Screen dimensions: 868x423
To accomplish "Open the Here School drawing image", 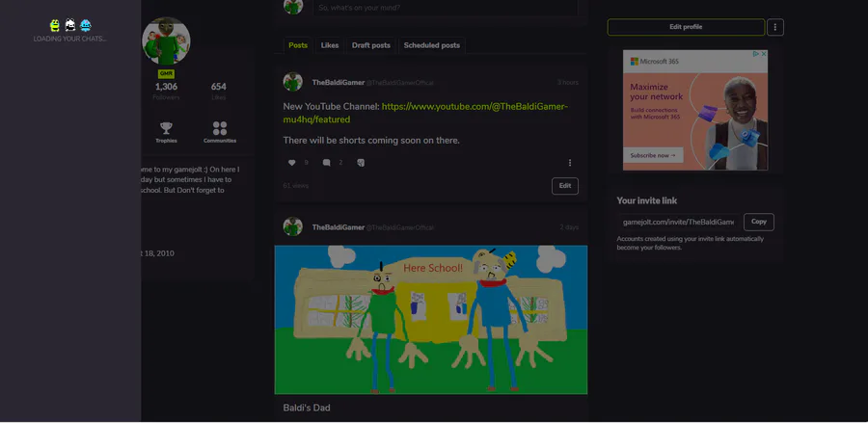I will point(431,320).
